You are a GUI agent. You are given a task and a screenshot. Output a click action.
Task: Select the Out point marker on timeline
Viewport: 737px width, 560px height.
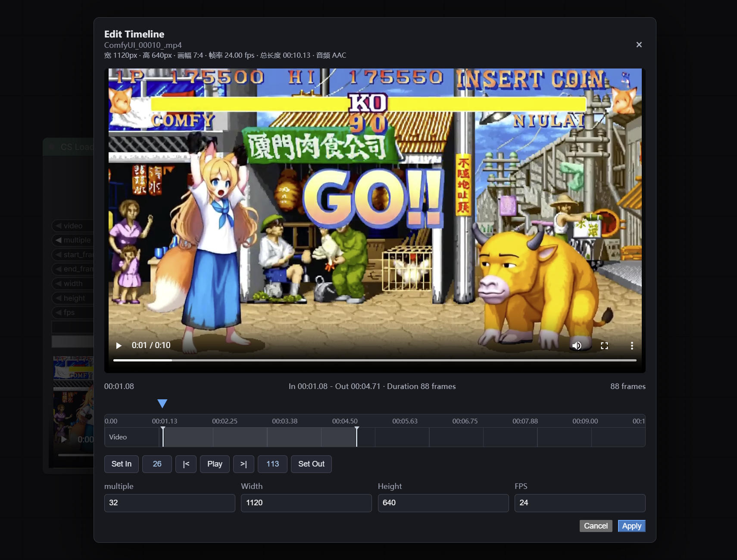tap(356, 437)
